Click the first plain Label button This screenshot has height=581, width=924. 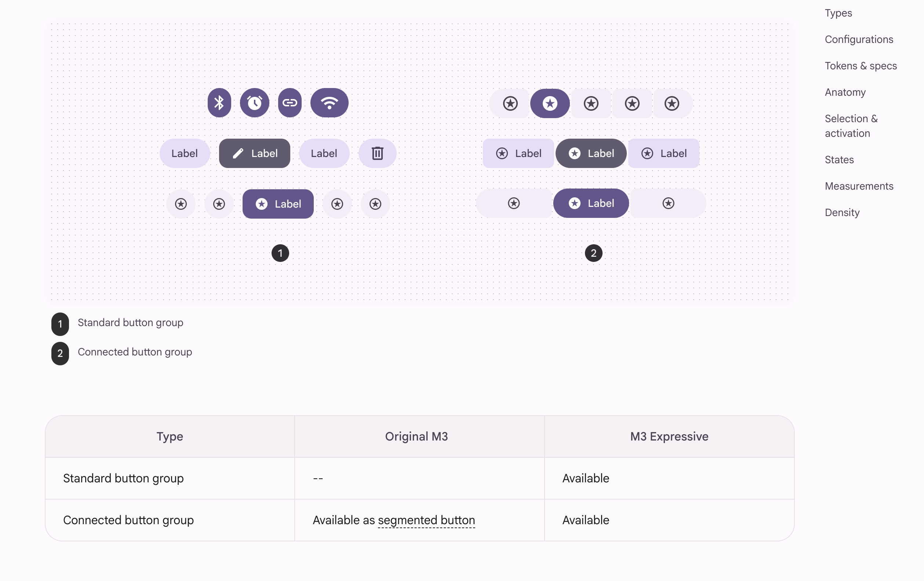[x=185, y=153]
